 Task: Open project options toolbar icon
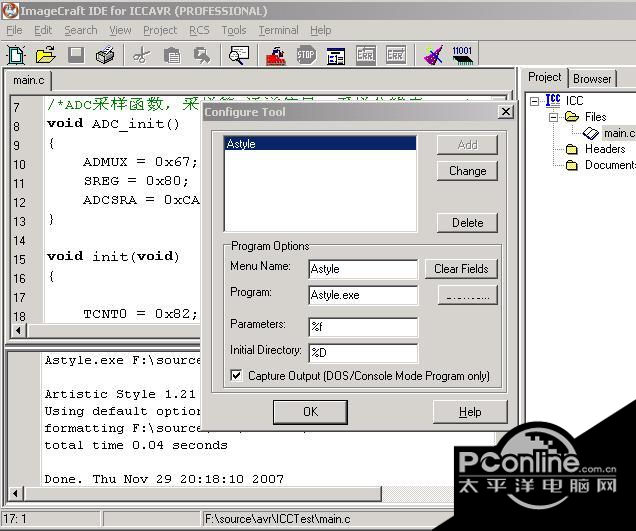coord(336,56)
